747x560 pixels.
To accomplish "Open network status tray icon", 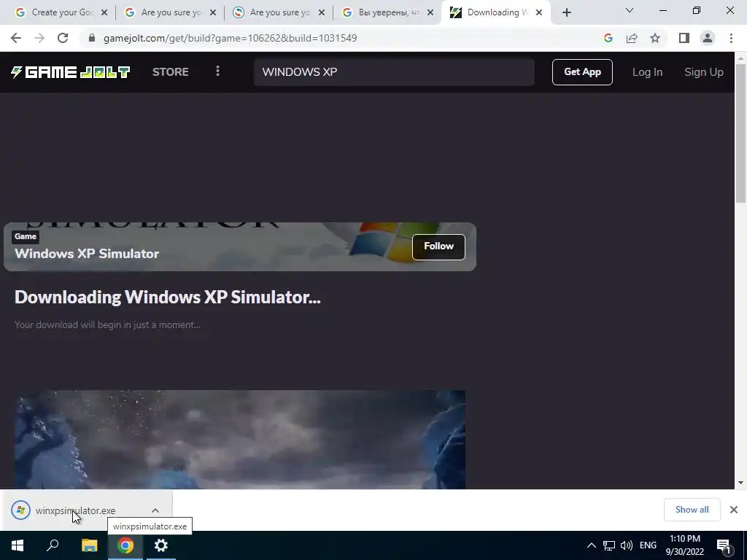I will 609,545.
